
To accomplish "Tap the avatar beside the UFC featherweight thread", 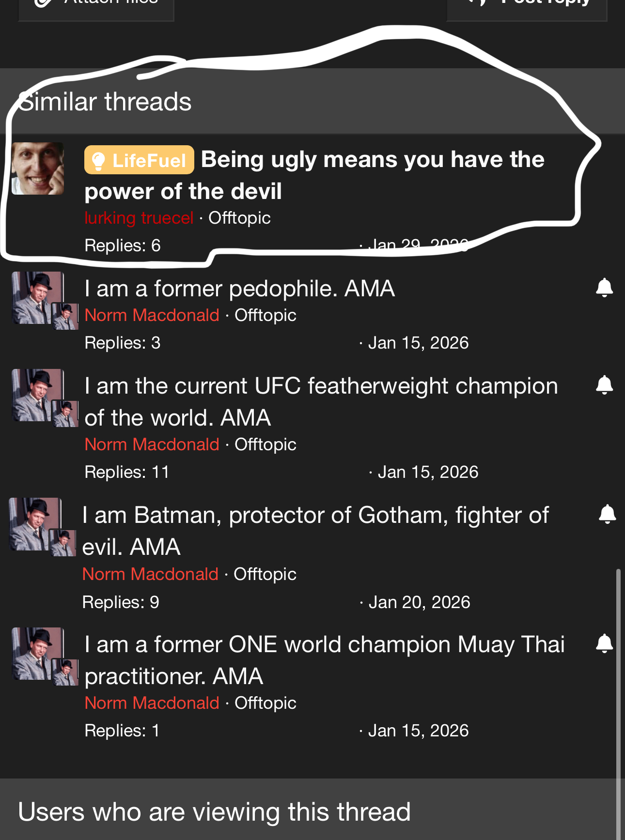I will (38, 395).
